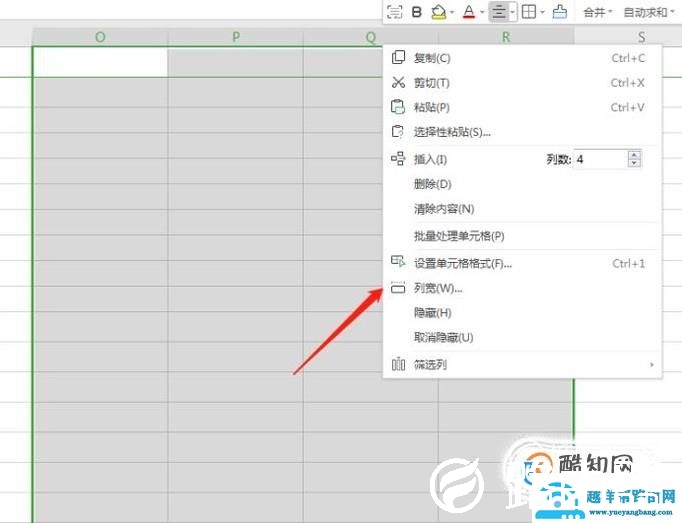This screenshot has height=523, width=682.
Task: Select column P header
Action: click(235, 37)
